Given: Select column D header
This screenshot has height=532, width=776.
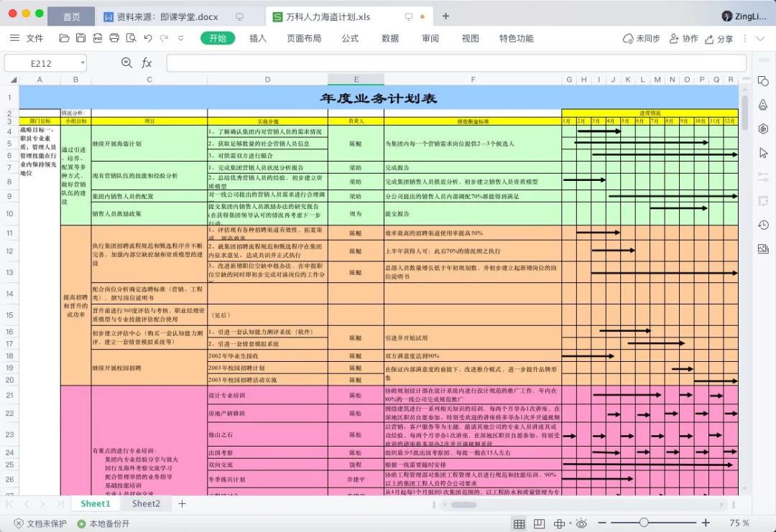Looking at the screenshot, I should coord(267,80).
